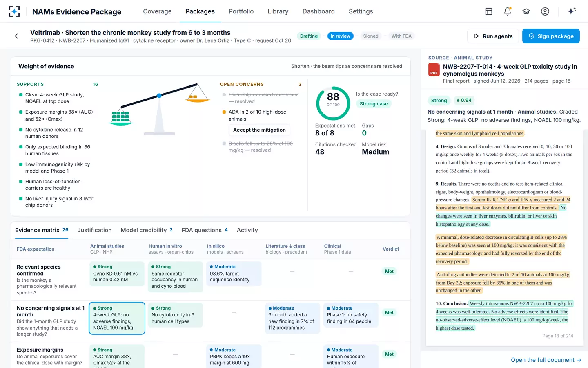Image resolution: width=588 pixels, height=368 pixels.
Task: Go to the Dashboard nav item
Action: (318, 11)
